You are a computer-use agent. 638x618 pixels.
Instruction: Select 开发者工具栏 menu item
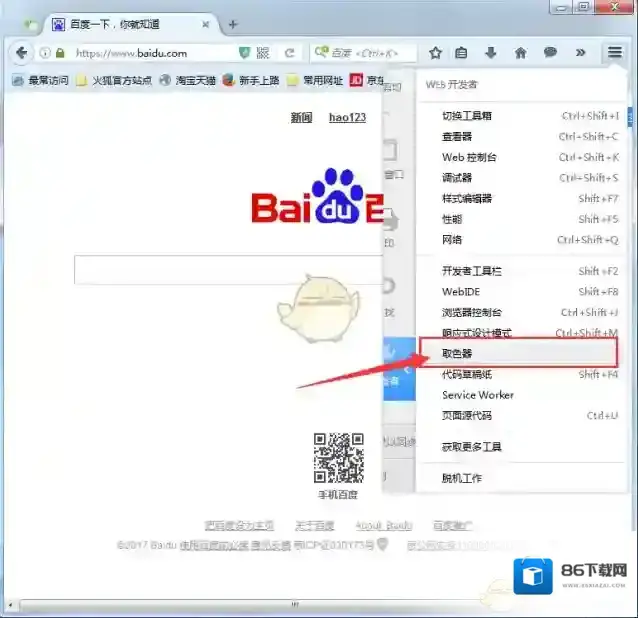pyautogui.click(x=523, y=271)
